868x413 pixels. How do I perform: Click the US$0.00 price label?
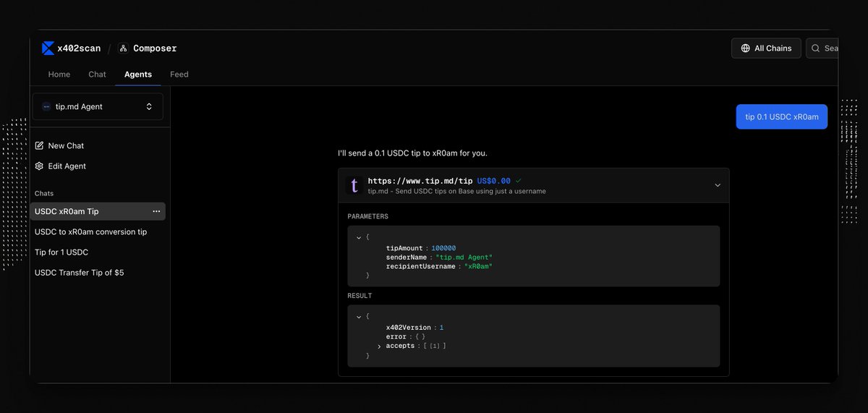tap(494, 181)
